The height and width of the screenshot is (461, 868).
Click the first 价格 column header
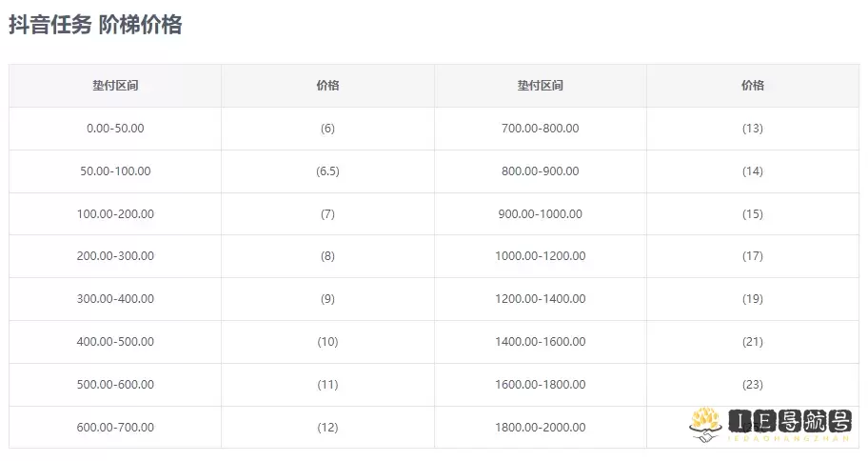tap(327, 86)
